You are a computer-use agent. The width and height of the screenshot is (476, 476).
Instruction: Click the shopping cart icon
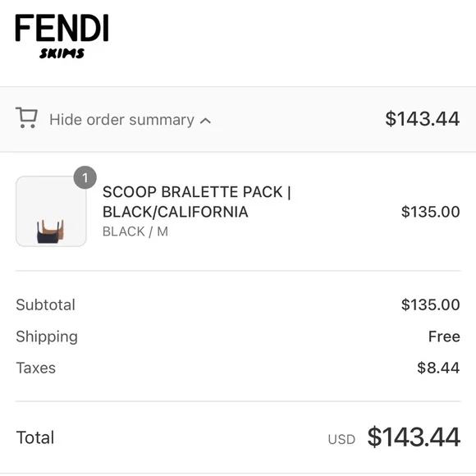(27, 118)
